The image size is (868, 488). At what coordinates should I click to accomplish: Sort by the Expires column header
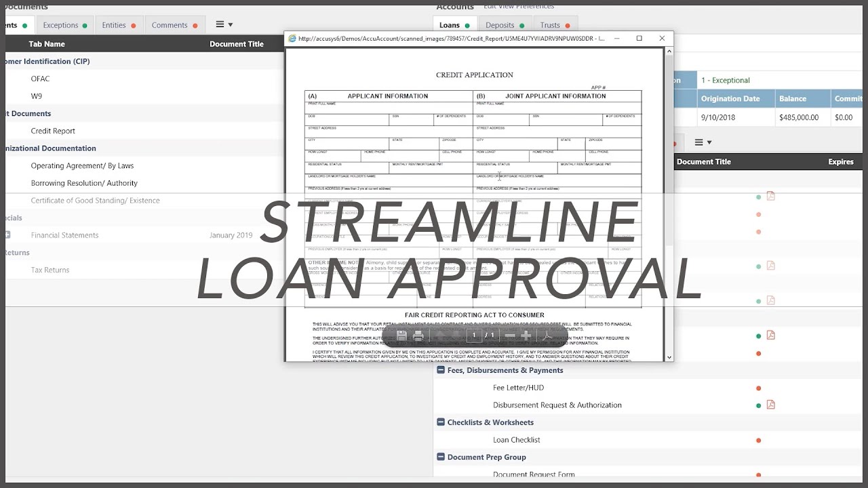(x=841, y=162)
